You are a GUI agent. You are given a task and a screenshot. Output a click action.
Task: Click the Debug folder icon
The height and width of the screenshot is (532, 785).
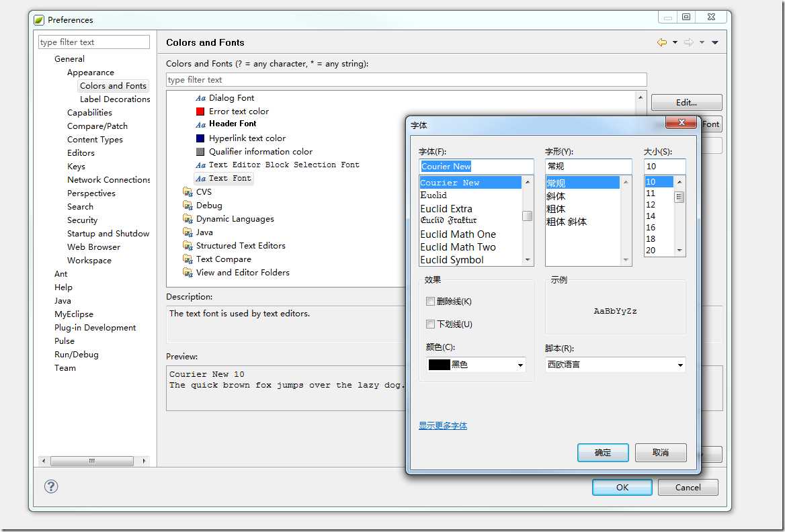click(x=188, y=205)
